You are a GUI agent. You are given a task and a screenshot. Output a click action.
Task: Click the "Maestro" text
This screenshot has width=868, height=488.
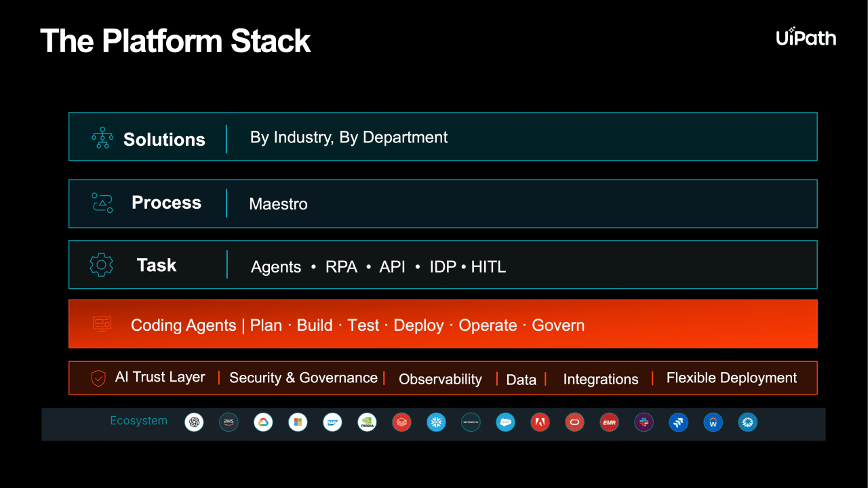click(x=278, y=204)
